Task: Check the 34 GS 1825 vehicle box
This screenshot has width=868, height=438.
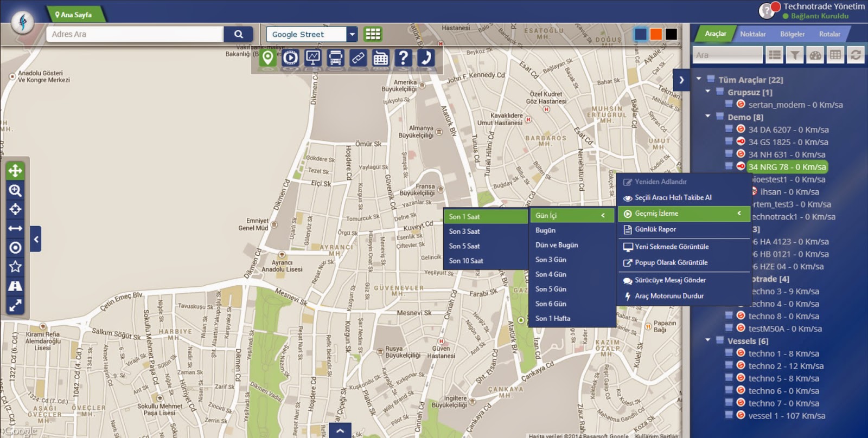Action: pyautogui.click(x=729, y=141)
